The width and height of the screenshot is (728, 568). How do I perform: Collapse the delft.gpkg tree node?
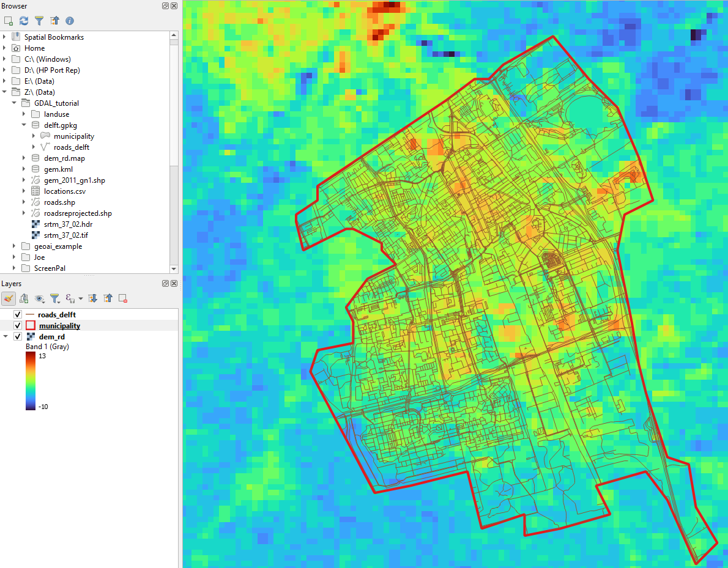24,125
